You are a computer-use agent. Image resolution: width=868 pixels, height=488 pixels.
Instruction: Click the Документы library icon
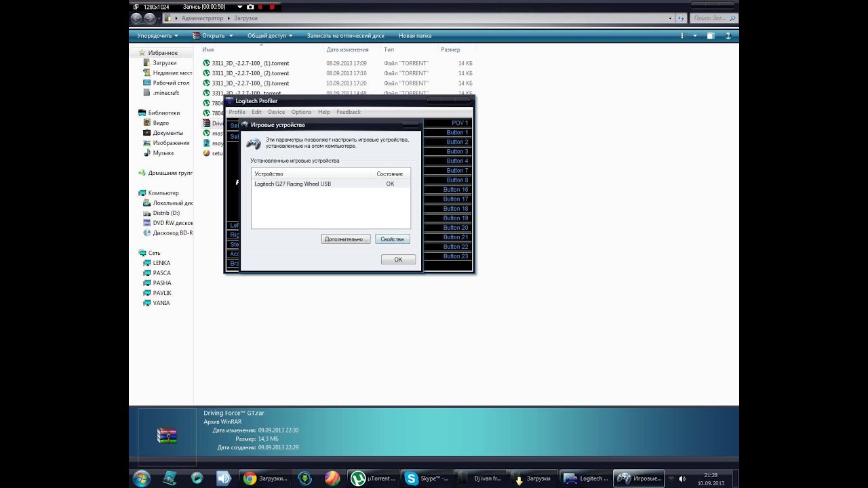[x=146, y=133]
